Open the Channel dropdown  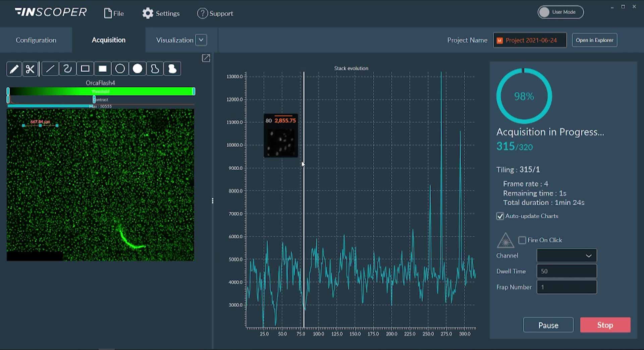(x=566, y=255)
